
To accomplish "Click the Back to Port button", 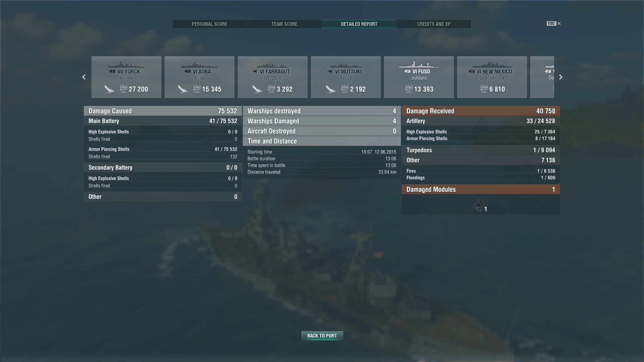I will [322, 336].
